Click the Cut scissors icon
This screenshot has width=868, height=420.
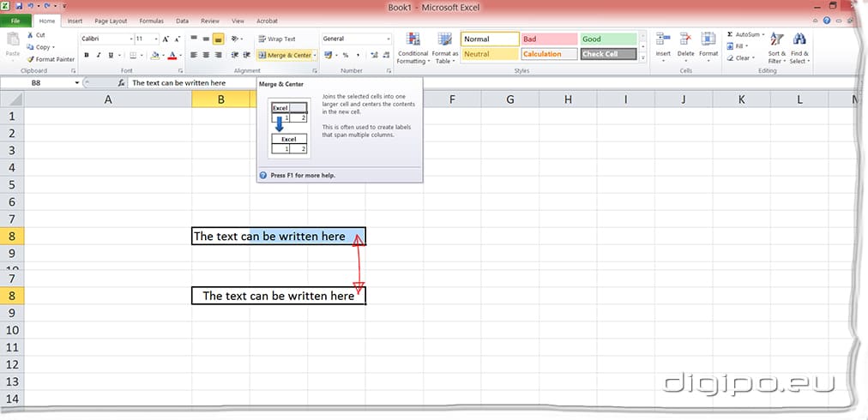pyautogui.click(x=30, y=35)
